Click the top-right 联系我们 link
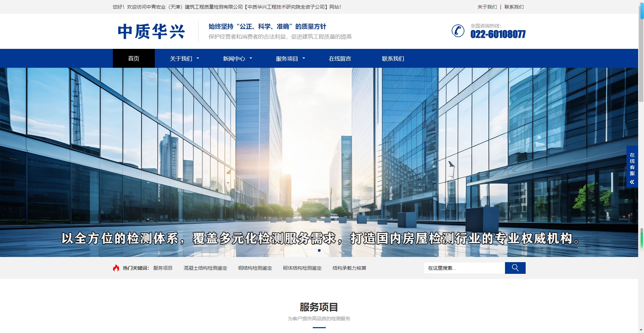This screenshot has height=333, width=644. tap(514, 7)
